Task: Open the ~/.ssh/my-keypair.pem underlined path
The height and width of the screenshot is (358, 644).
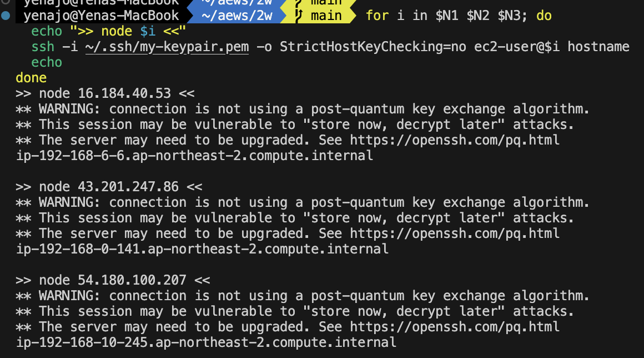Action: 167,47
